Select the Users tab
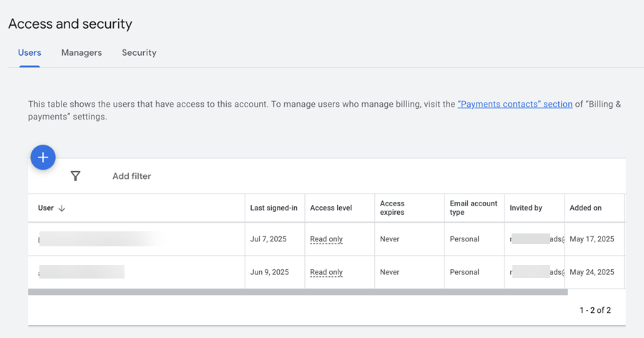Viewport: 644px width, 338px height. coord(29,52)
